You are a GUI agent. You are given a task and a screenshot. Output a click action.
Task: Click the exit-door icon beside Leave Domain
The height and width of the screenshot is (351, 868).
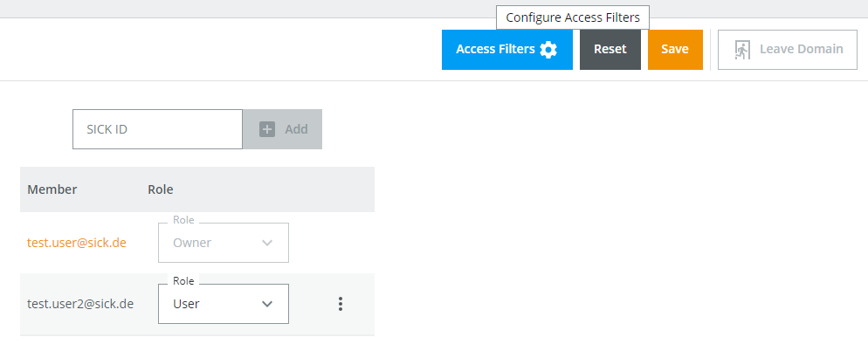[x=742, y=50]
